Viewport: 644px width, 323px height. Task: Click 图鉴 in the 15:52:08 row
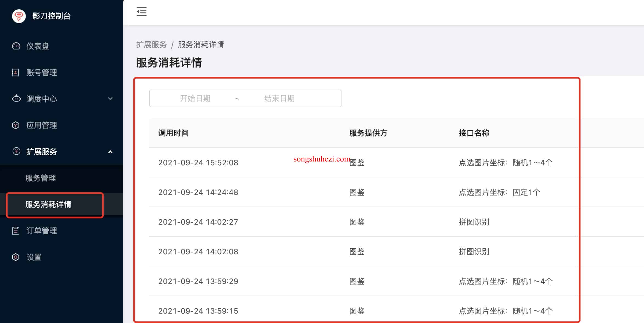tap(357, 163)
